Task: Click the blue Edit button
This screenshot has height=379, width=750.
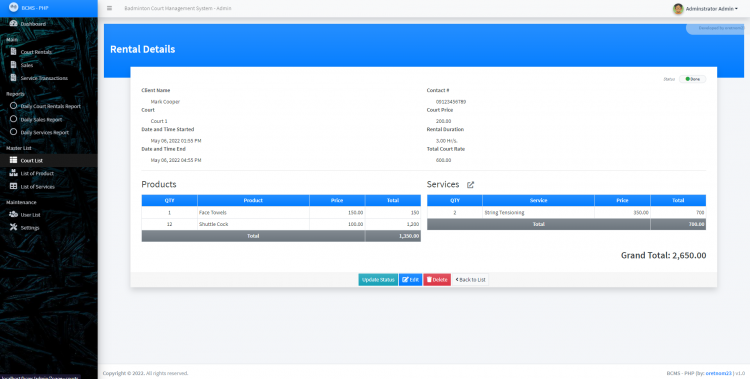Action: 410,279
